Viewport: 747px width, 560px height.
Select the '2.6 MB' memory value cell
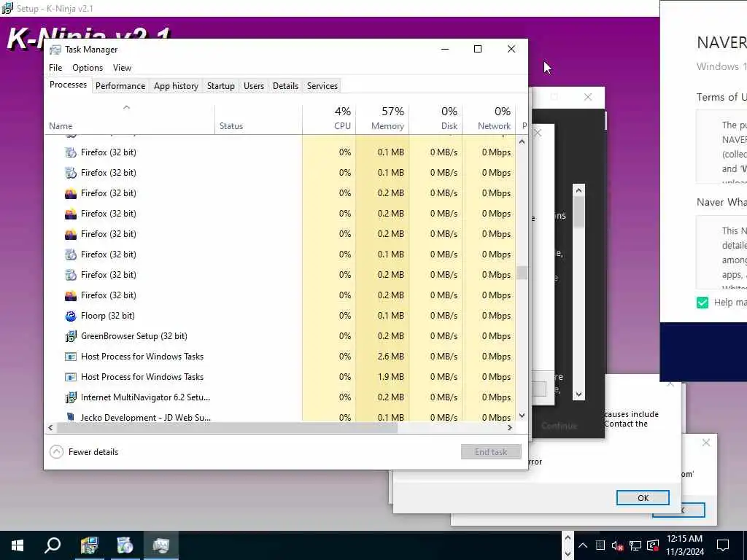tap(382, 357)
